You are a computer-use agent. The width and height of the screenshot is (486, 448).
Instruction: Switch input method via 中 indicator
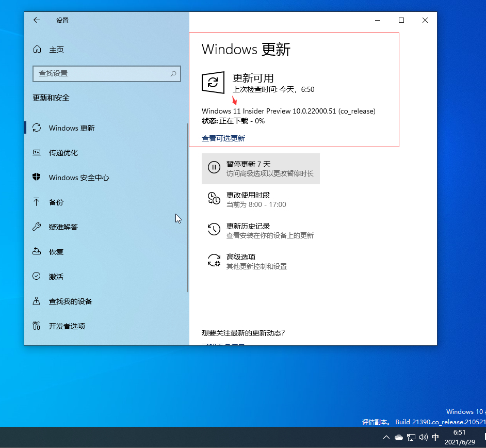tap(435, 437)
